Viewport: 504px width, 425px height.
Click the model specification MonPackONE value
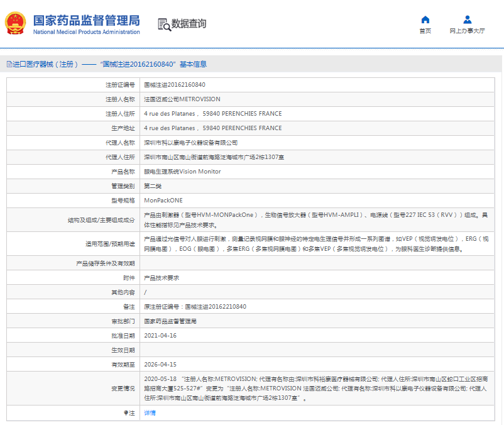point(163,201)
